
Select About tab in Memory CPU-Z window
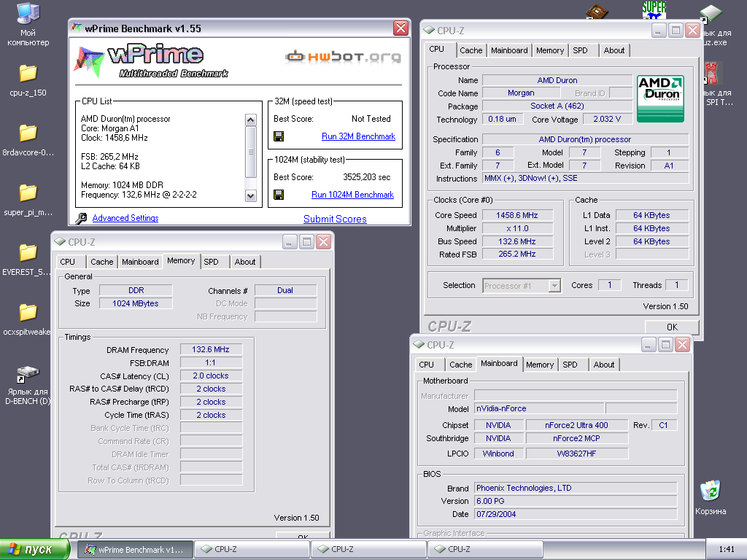[x=245, y=262]
